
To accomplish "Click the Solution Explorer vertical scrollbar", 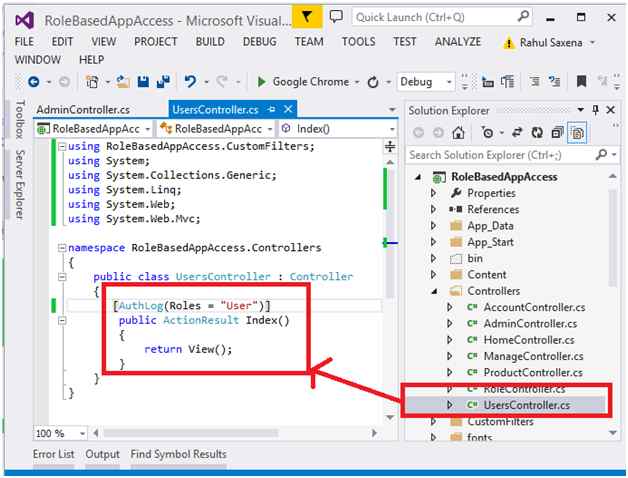I will pyautogui.click(x=612, y=238).
